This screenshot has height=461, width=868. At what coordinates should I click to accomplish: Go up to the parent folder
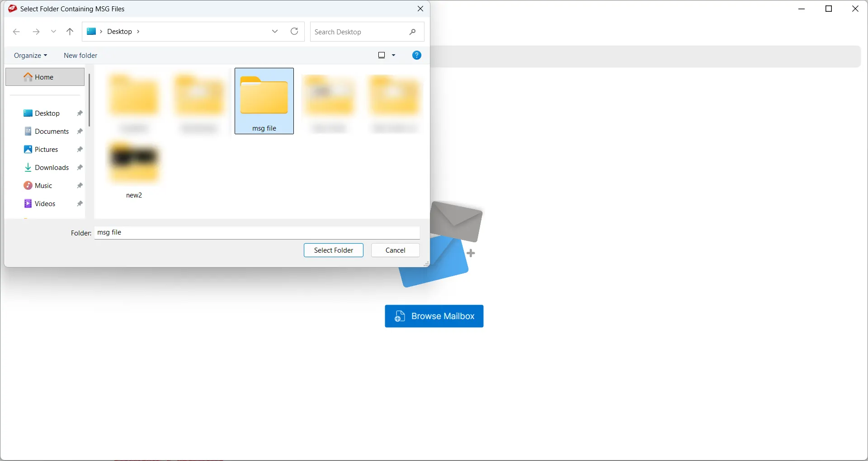pyautogui.click(x=70, y=32)
